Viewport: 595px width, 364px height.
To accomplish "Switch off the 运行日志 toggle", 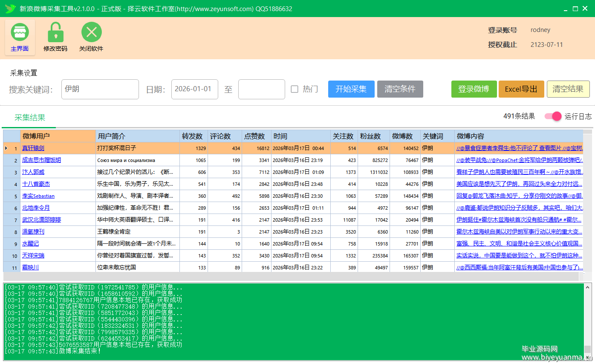I will (x=553, y=116).
